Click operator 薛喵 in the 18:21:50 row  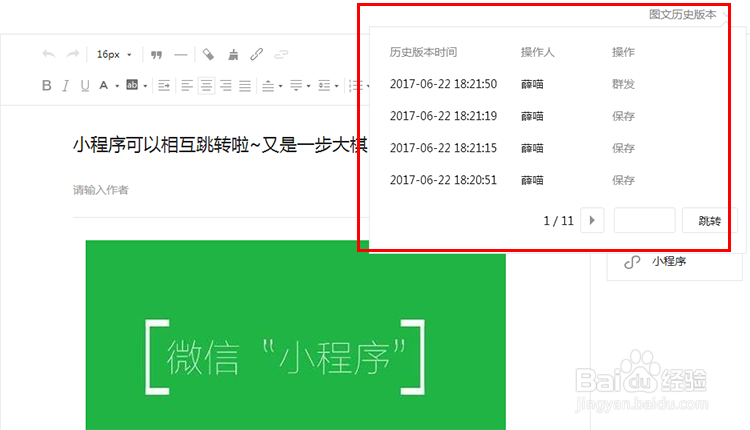coord(532,84)
